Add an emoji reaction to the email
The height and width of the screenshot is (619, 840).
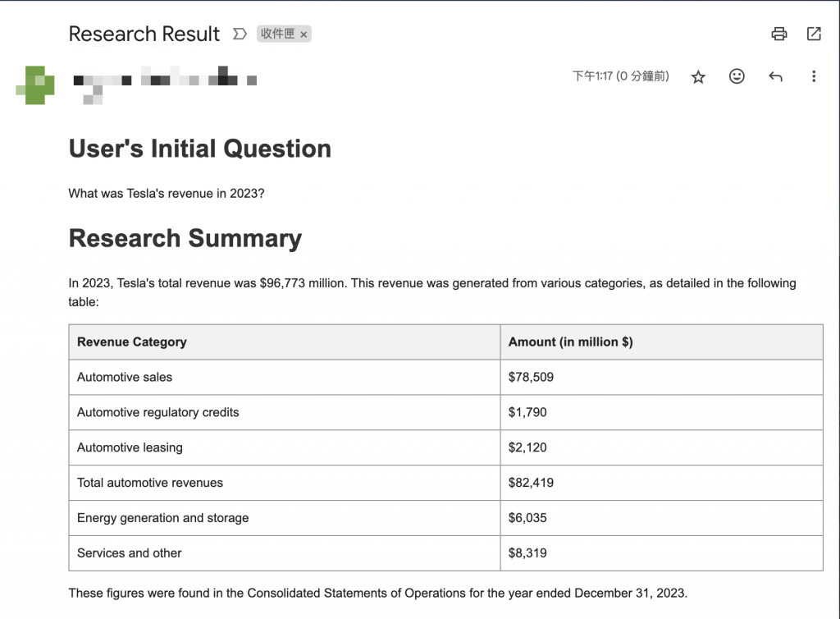click(x=737, y=76)
